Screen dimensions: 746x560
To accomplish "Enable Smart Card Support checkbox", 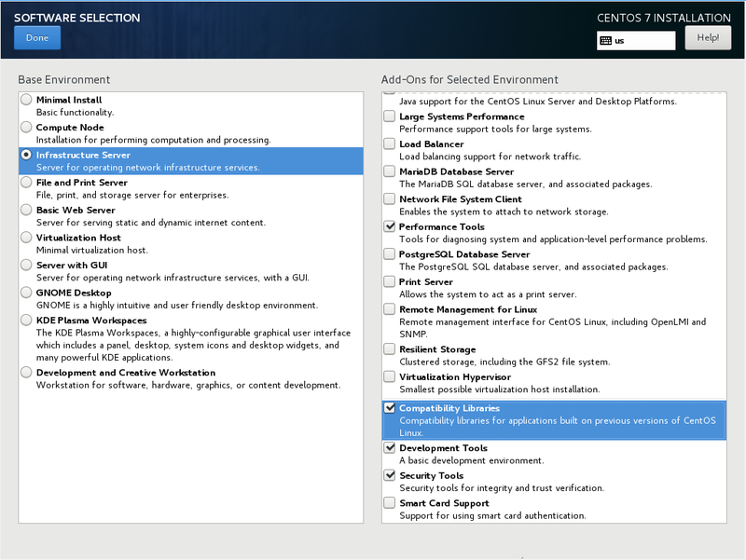I will [389, 503].
